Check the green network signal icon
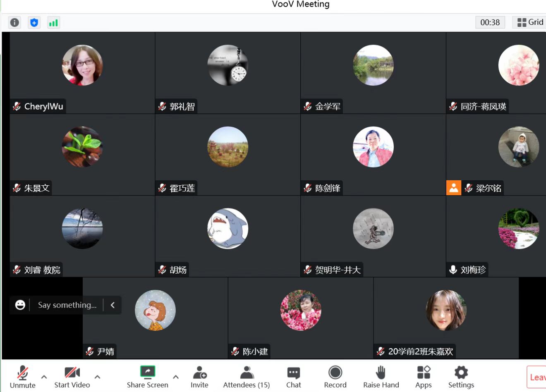The width and height of the screenshot is (546, 392). 53,22
